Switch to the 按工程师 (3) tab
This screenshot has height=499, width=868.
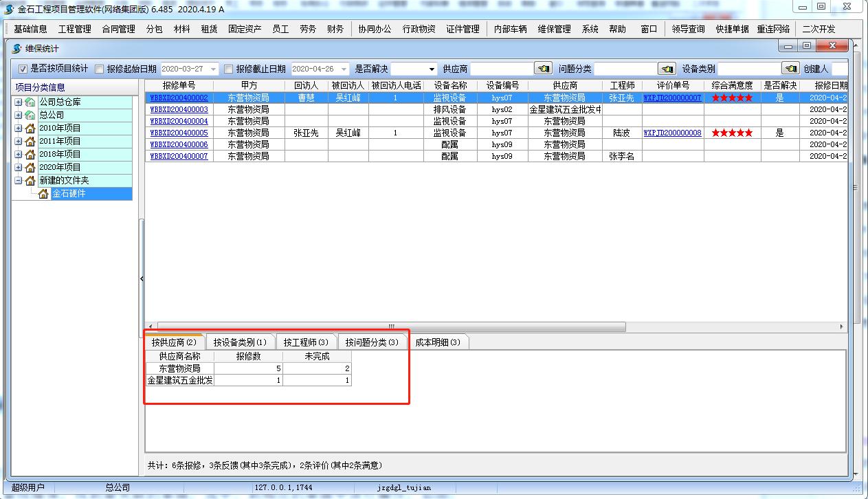click(306, 342)
